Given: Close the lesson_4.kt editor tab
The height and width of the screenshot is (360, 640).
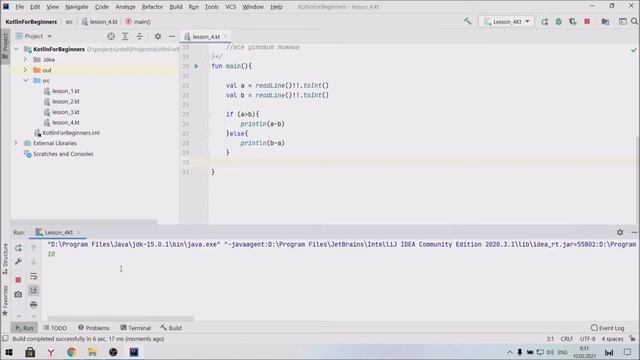Looking at the screenshot, I should 225,36.
